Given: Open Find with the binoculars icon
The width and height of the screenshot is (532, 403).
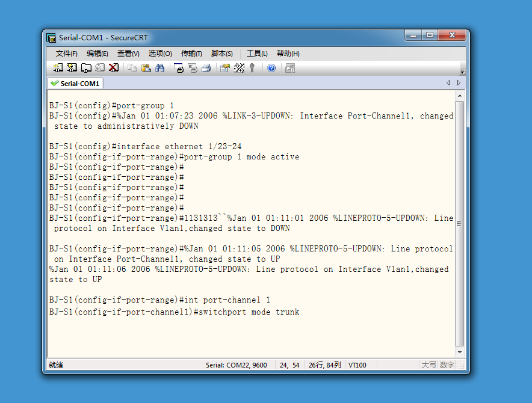Looking at the screenshot, I should [160, 68].
